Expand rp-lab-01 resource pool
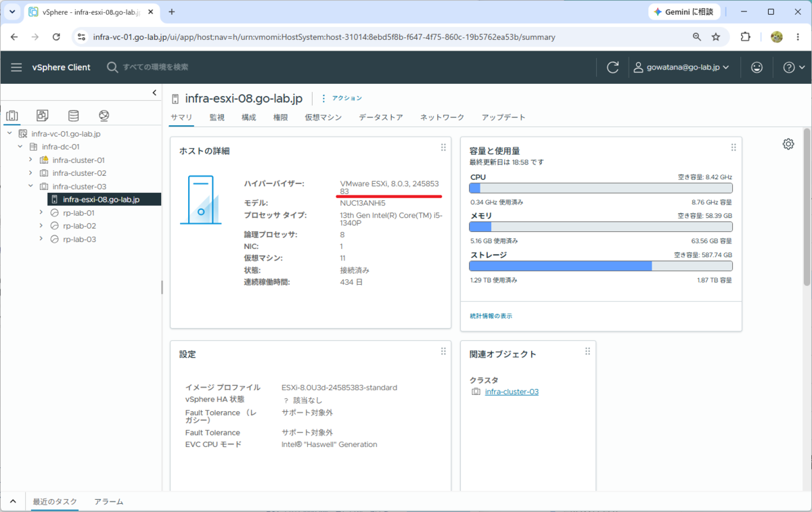The width and height of the screenshot is (812, 512). coord(41,213)
